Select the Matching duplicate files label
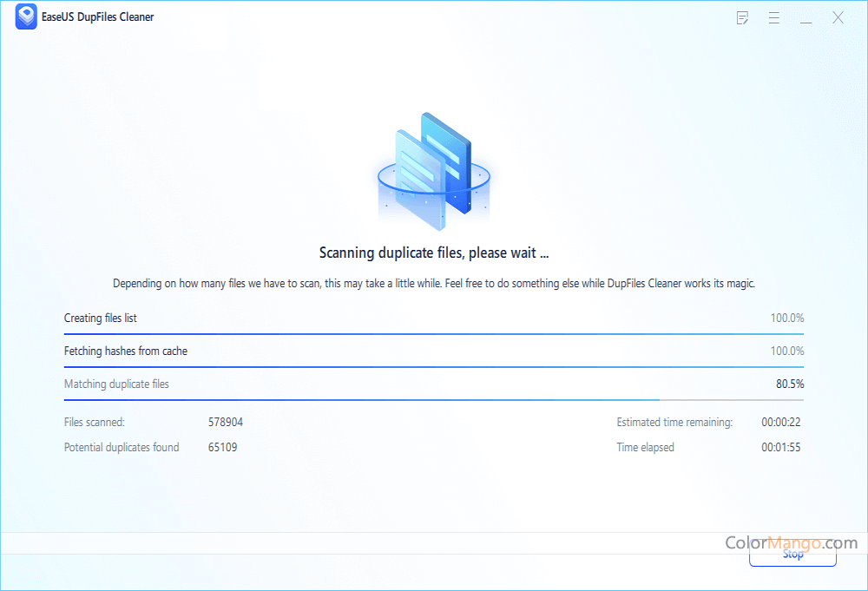 click(116, 384)
